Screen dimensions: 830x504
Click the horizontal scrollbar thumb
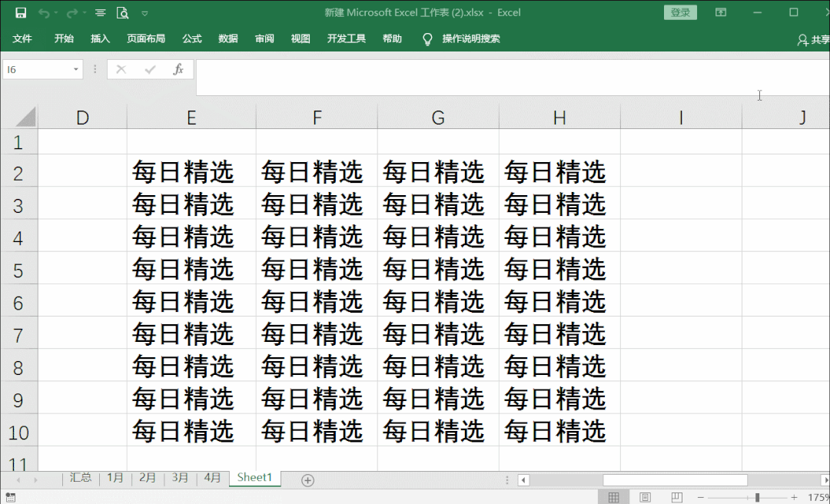click(x=675, y=480)
